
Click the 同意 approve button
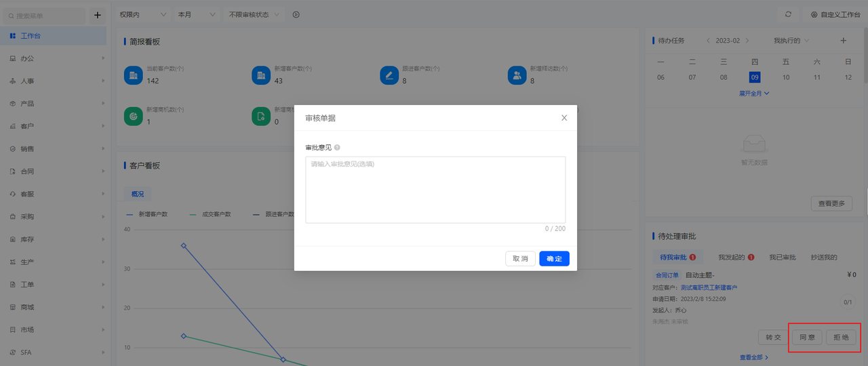tap(807, 338)
